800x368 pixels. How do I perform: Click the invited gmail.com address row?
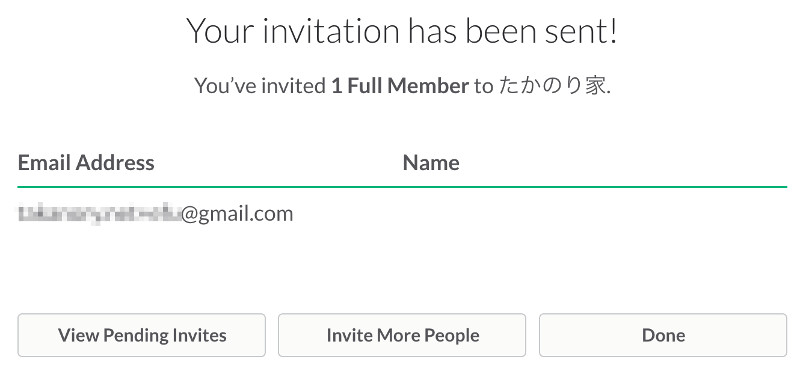(x=402, y=214)
